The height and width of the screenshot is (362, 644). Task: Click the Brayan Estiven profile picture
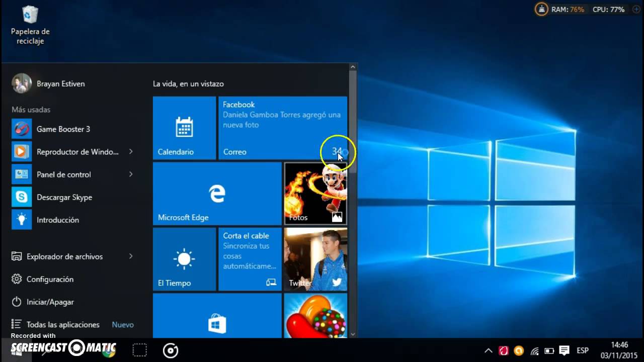click(x=22, y=83)
